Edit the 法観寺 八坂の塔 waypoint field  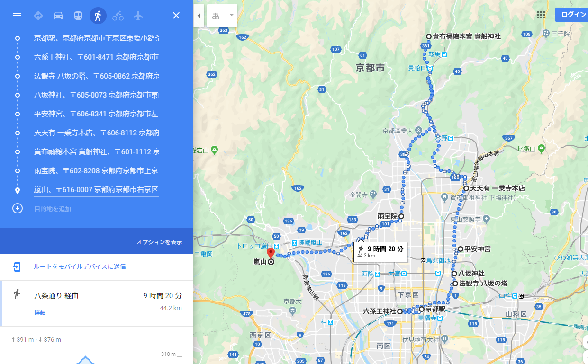(97, 76)
